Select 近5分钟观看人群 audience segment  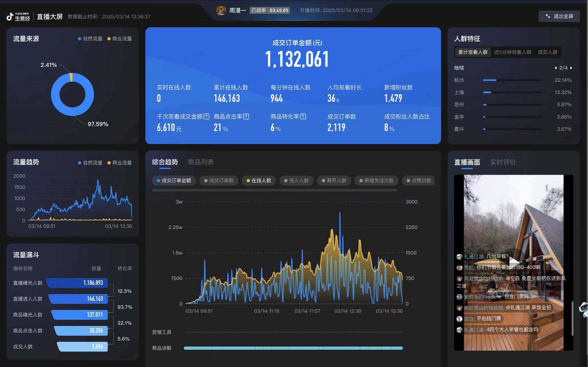[512, 52]
